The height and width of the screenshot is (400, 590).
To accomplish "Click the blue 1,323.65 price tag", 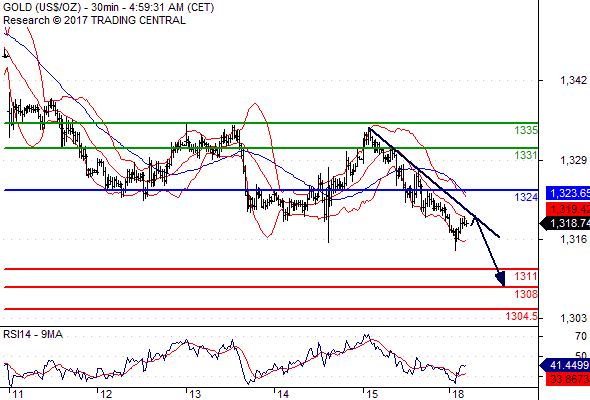I will point(568,193).
